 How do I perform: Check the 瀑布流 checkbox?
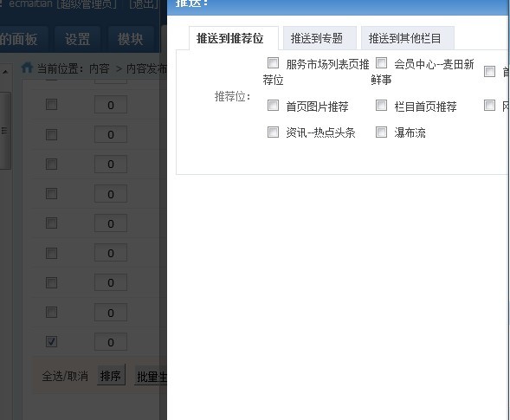[x=381, y=132]
